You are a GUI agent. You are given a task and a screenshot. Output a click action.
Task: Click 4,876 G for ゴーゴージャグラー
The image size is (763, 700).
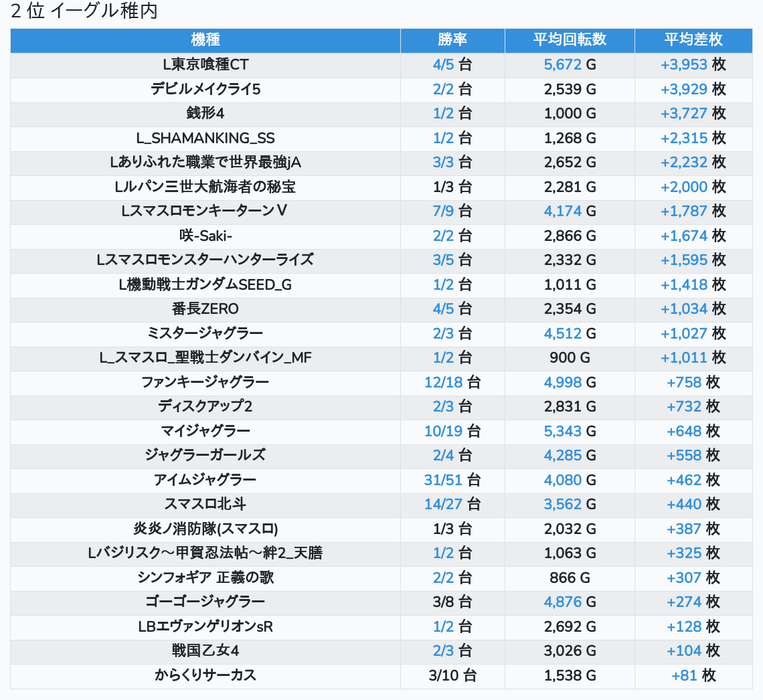[x=570, y=602]
